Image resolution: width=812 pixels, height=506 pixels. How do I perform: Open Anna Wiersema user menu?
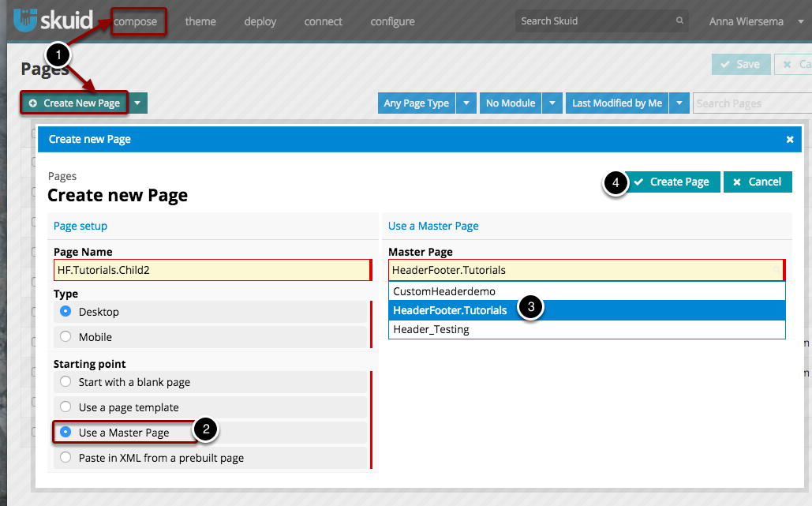(755, 22)
